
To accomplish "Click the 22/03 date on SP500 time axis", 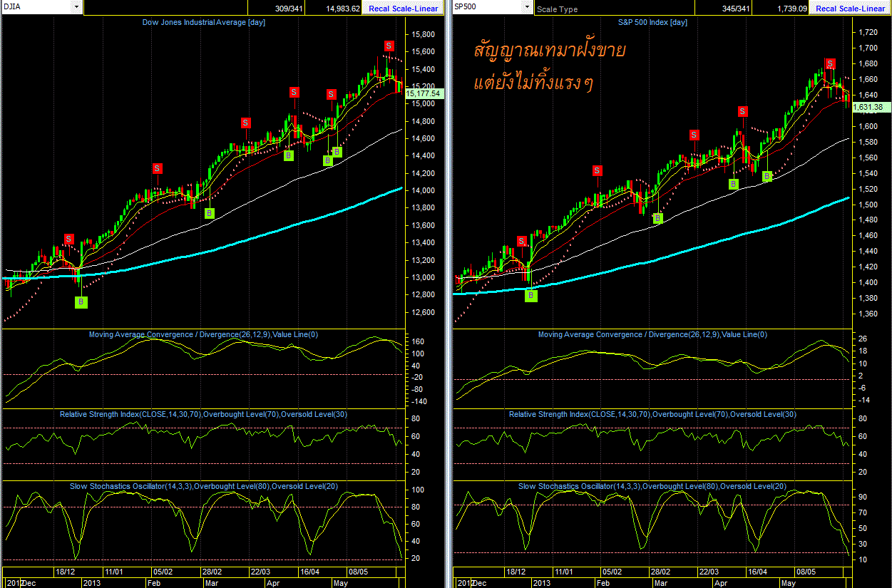I will pyautogui.click(x=709, y=572).
